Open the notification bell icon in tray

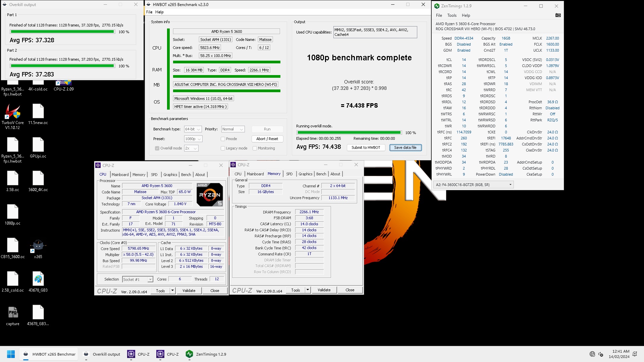[635, 354]
